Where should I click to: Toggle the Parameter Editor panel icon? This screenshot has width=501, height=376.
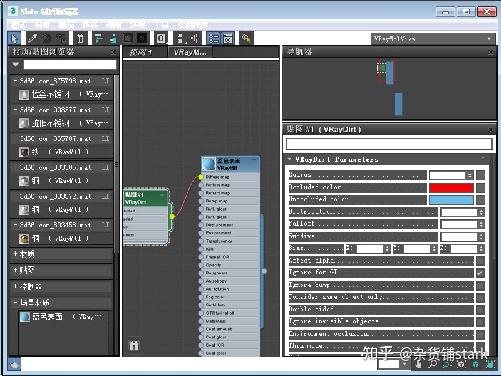[x=228, y=38]
